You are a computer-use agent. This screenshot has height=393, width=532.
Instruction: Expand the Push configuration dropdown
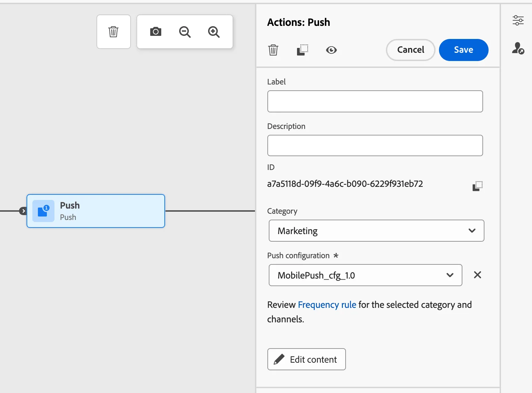(365, 275)
